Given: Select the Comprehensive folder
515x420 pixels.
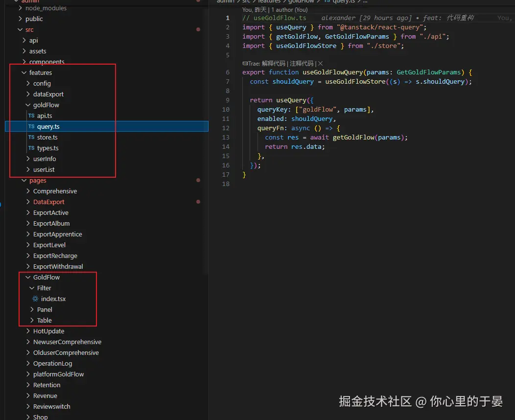Looking at the screenshot, I should 55,191.
